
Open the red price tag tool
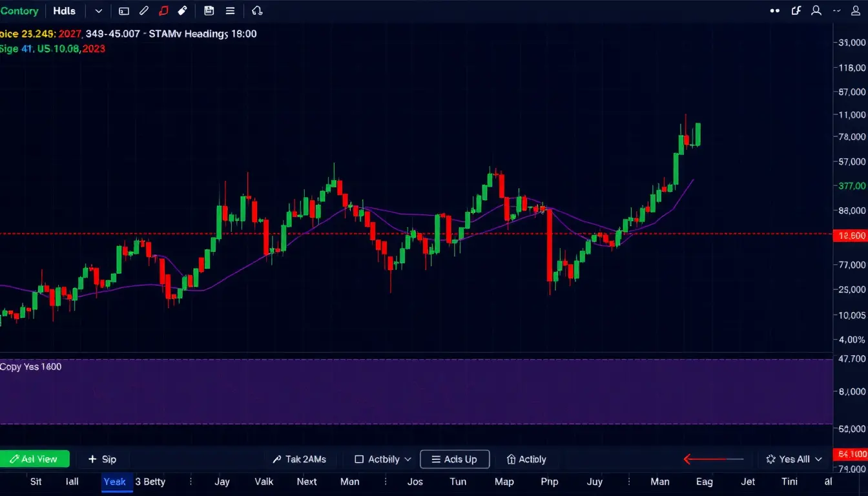(163, 10)
